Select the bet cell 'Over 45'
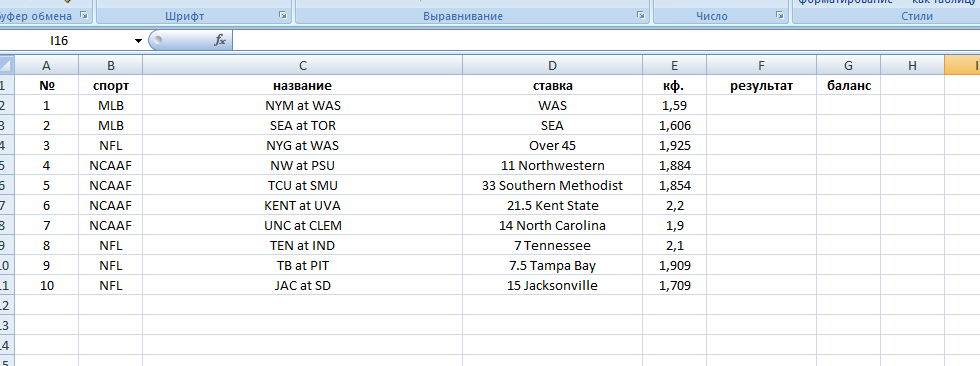 [x=552, y=146]
